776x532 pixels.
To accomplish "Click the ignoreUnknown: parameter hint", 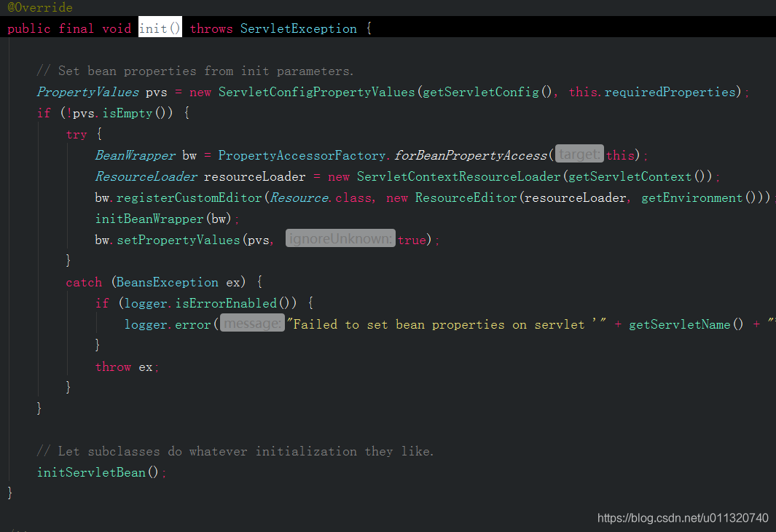I will coord(340,239).
